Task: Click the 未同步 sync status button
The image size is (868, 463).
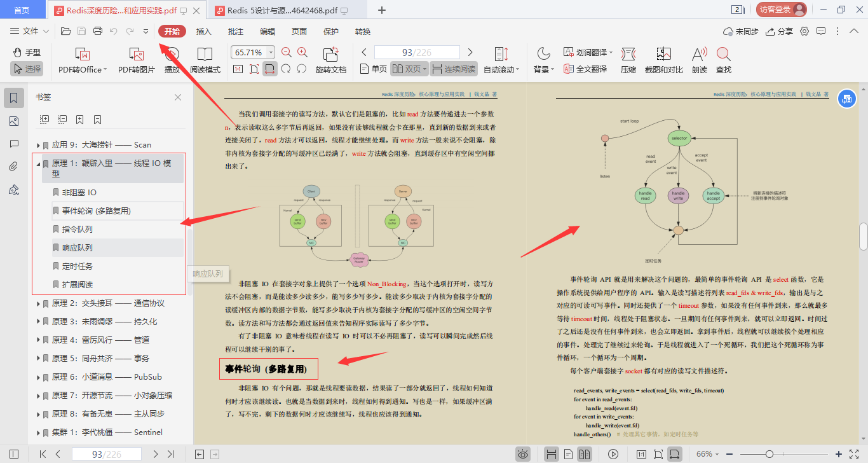Action: (x=742, y=31)
